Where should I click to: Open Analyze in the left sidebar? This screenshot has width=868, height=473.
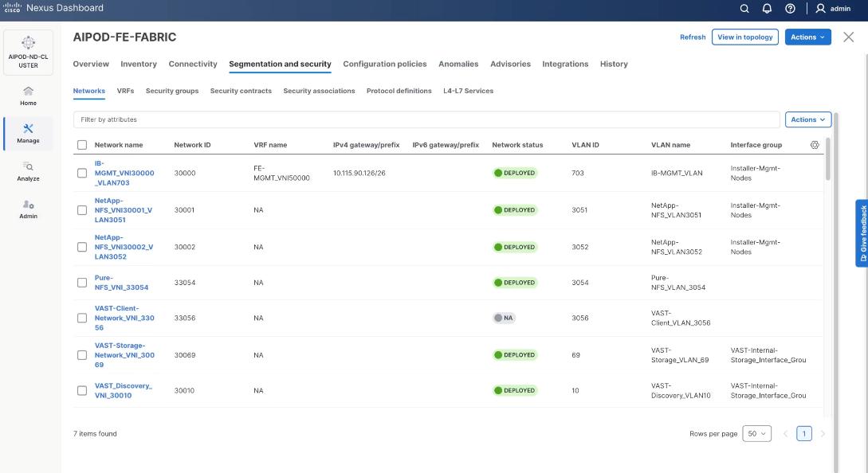tap(28, 170)
